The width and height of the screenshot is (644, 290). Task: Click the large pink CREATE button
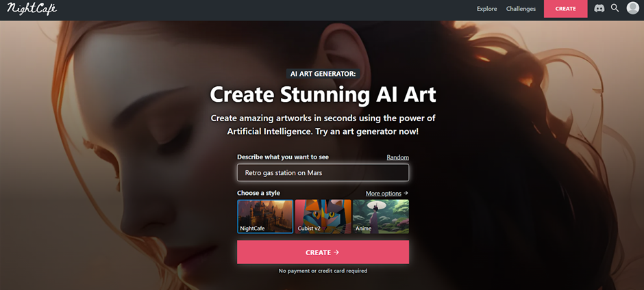click(323, 252)
